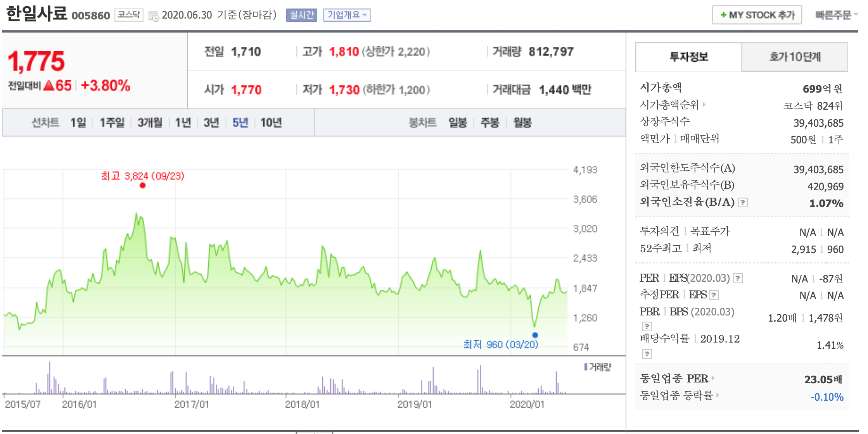868x434 pixels.
Task: Expand the 기업개요 dropdown
Action: (x=347, y=15)
